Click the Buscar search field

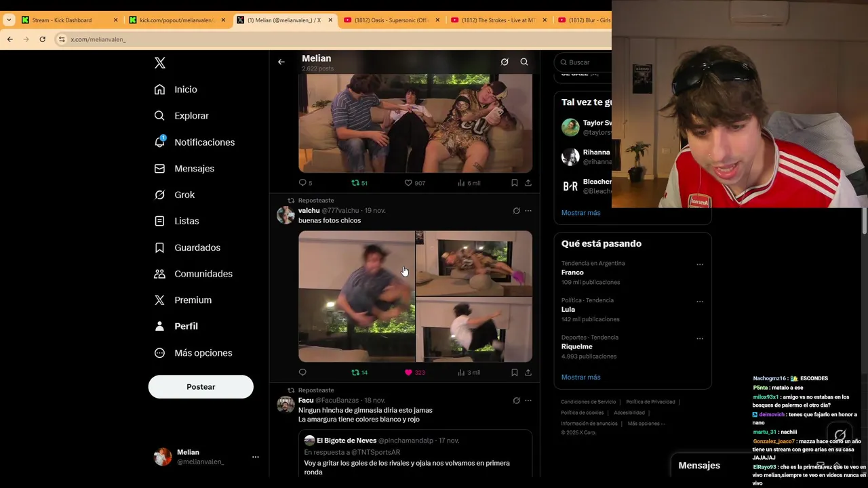click(583, 62)
